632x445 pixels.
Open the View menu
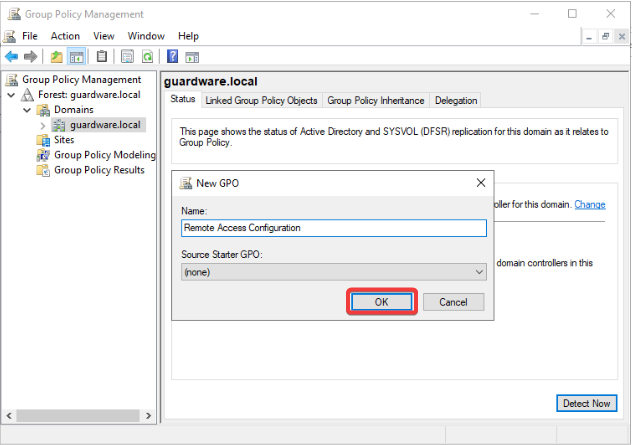coord(104,36)
